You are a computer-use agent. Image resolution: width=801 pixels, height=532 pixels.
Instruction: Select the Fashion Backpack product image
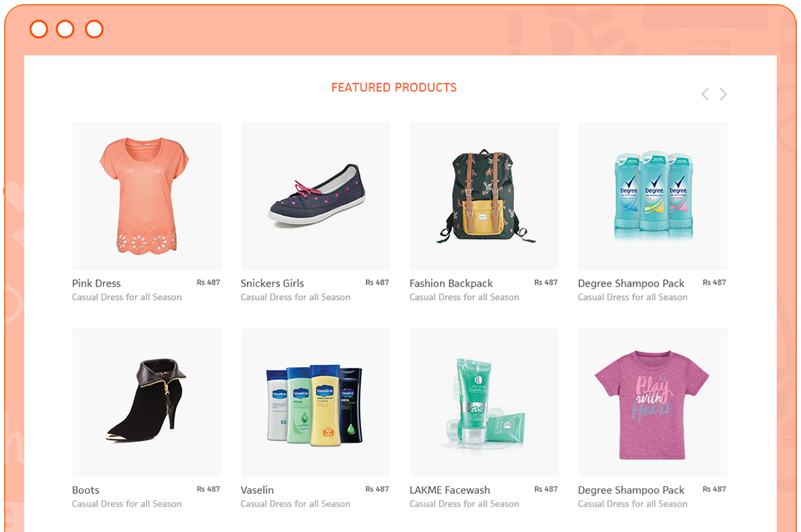tap(484, 196)
